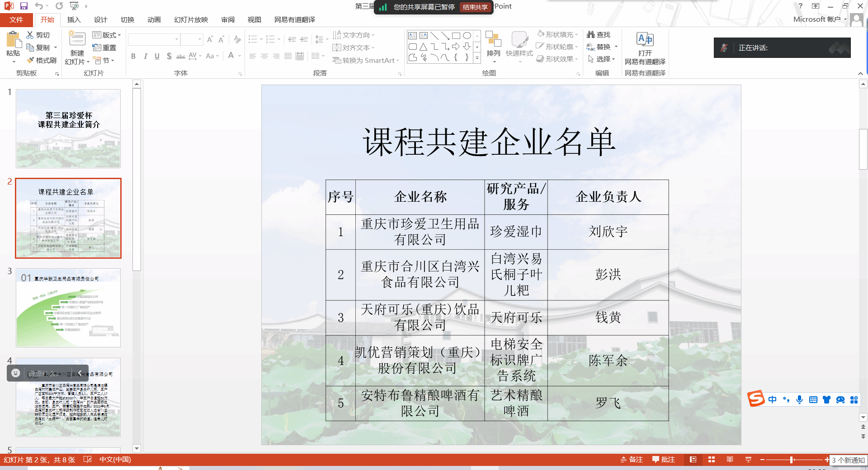Switch to slide sorter view

tap(712, 460)
